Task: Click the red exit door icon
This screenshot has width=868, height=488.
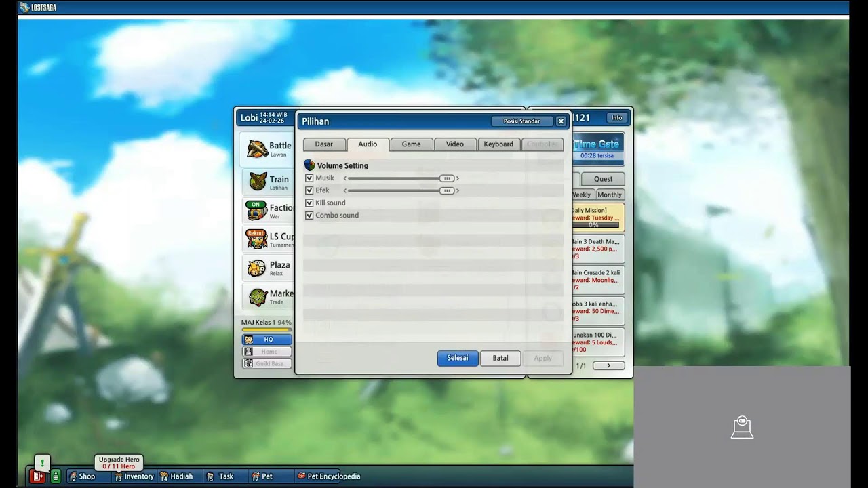Action: pyautogui.click(x=37, y=476)
